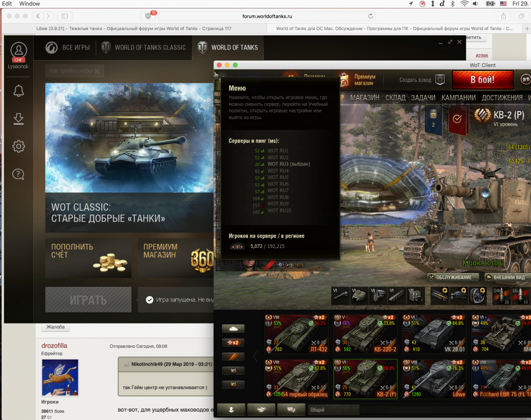Open the gun rammer equipment slot
531x420 pixels.
click(x=440, y=296)
